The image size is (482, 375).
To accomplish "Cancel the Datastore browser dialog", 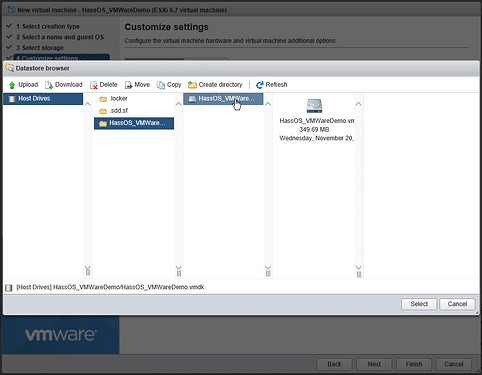I will (x=457, y=304).
